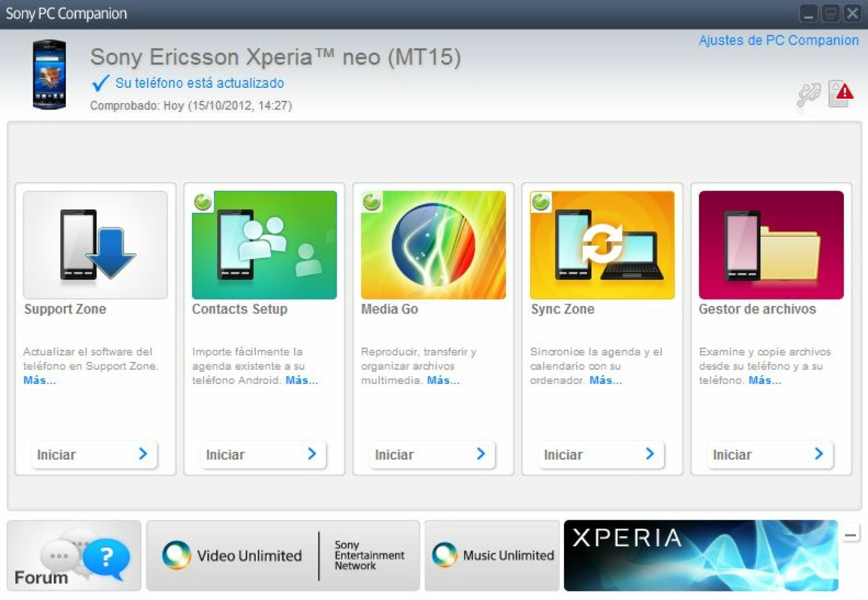Click the Video Unlimited logo icon
Image resolution: width=868 pixels, height=600 pixels.
coord(176,554)
